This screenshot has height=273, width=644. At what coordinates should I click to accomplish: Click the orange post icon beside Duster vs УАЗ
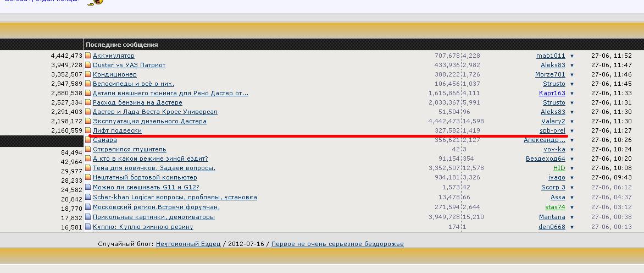(88, 65)
